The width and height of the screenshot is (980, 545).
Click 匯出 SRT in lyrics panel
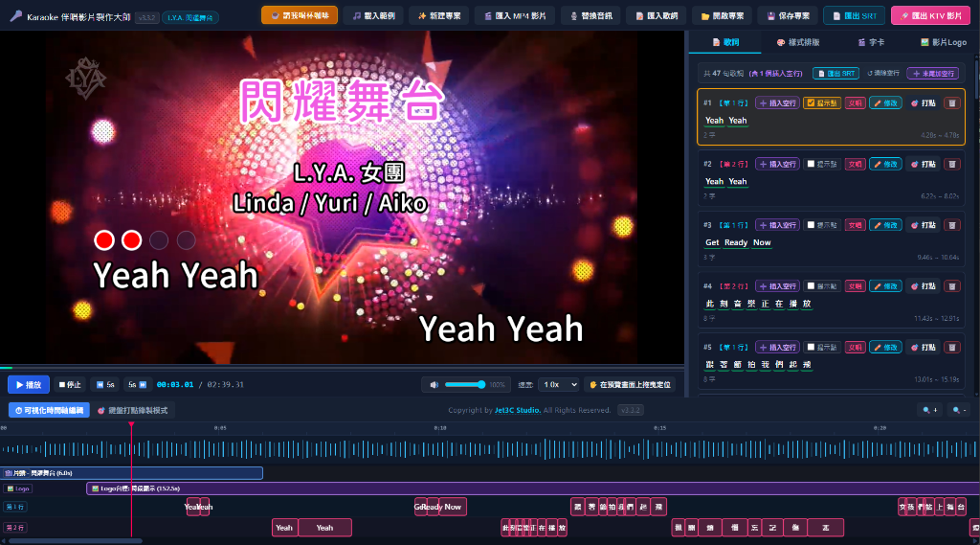pos(835,73)
